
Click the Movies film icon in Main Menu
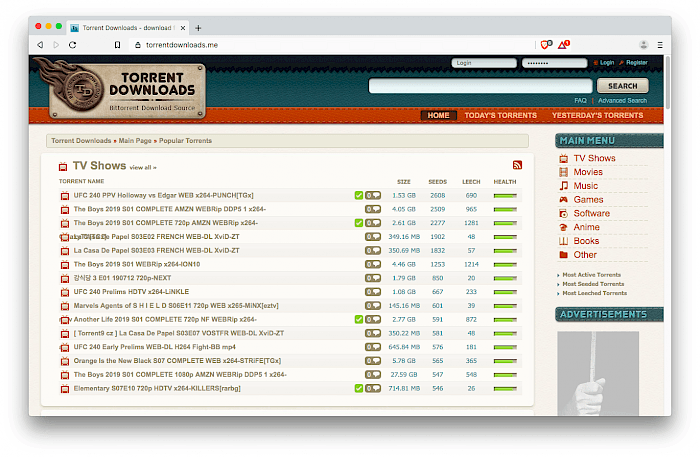[x=564, y=172]
